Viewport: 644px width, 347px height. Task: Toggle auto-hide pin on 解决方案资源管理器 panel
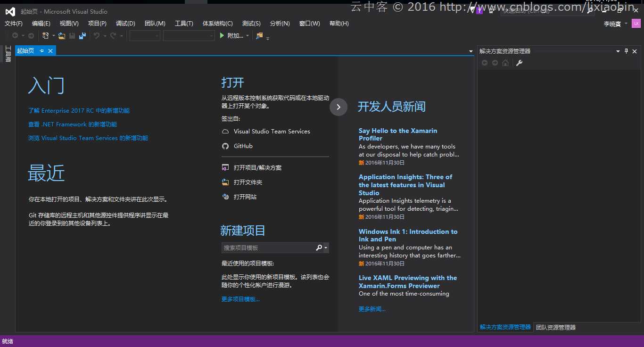pyautogui.click(x=626, y=51)
